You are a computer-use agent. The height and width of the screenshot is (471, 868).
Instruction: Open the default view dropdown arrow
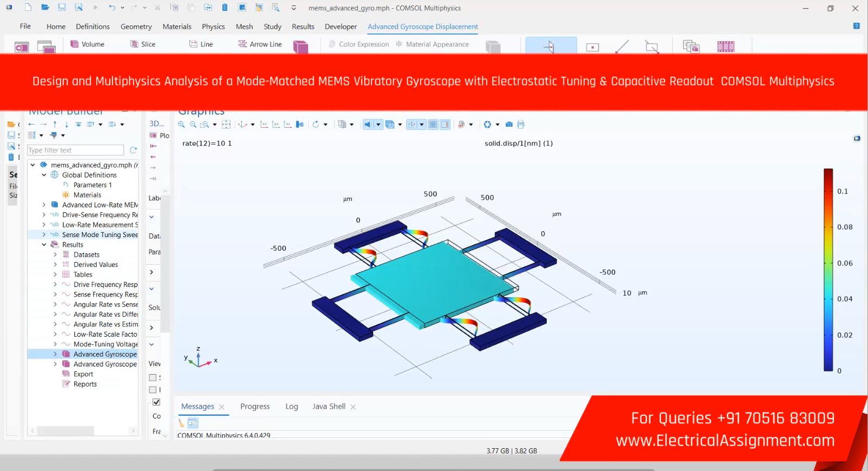[253, 125]
